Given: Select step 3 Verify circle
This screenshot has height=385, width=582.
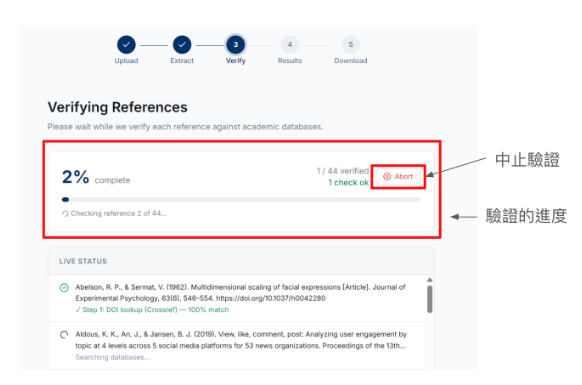Looking at the screenshot, I should (236, 45).
